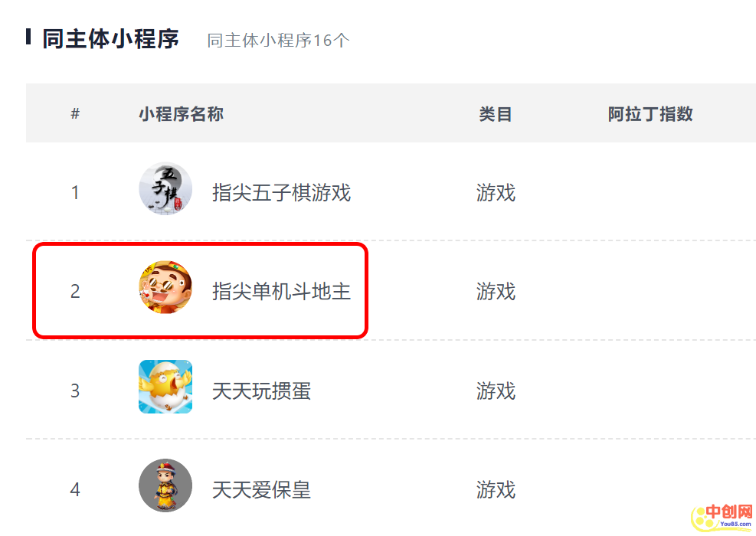The height and width of the screenshot is (536, 756).
Task: Click 游戏 category for 指尖单机斗地主
Action: [x=496, y=292]
